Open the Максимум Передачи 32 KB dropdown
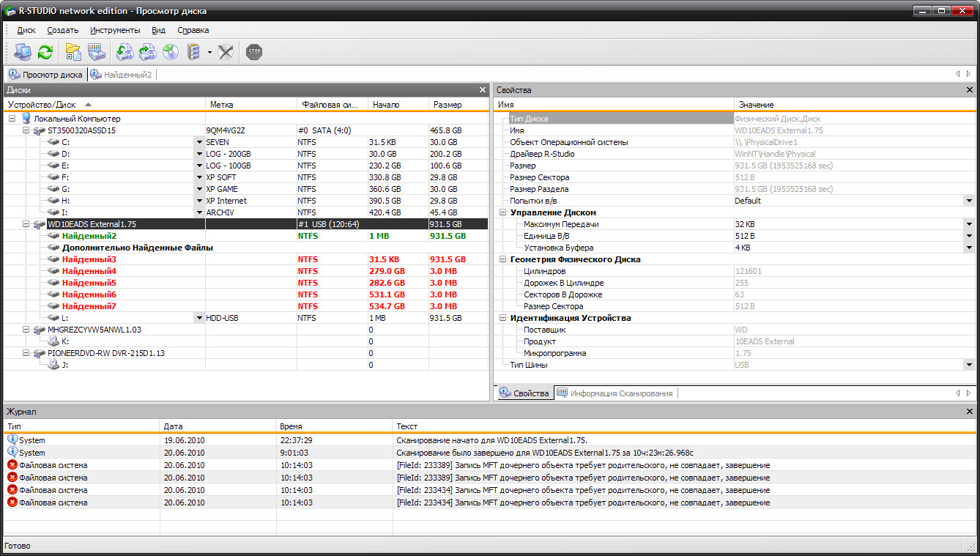980x556 pixels. tap(970, 224)
